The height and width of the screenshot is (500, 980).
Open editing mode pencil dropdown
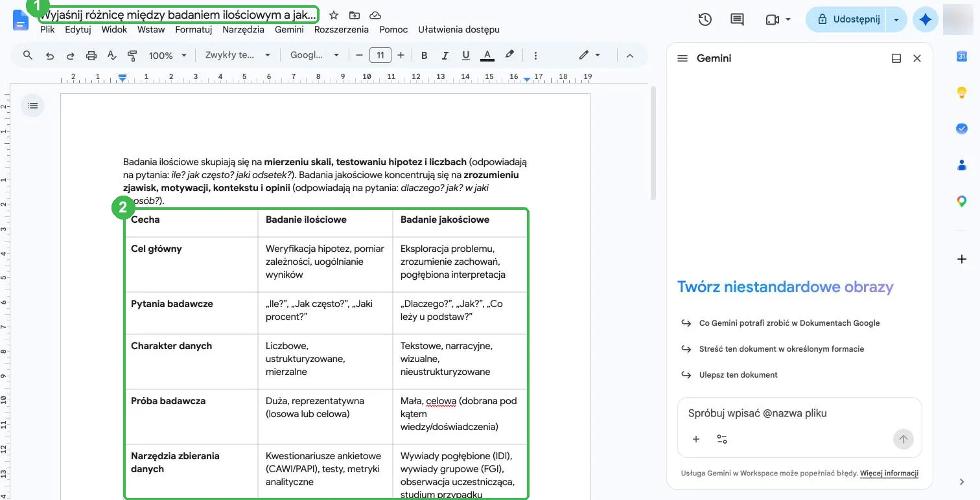point(590,56)
